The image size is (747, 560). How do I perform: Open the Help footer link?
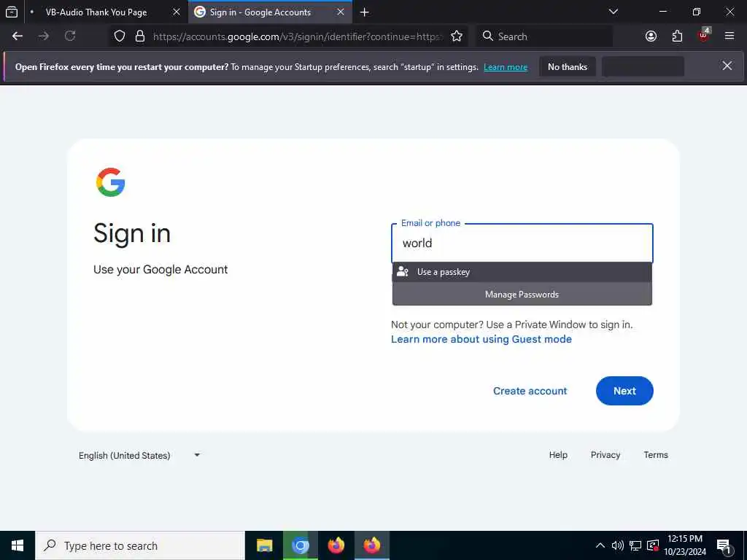point(558,455)
